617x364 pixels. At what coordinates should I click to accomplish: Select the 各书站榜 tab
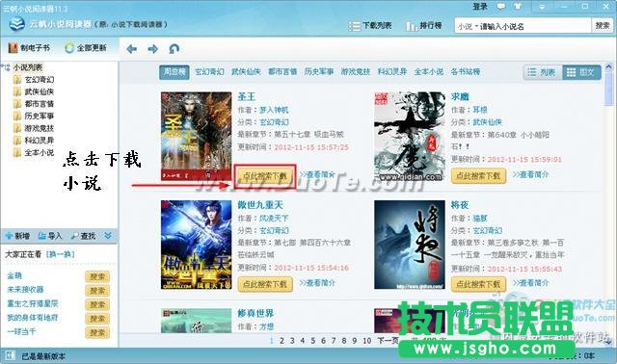pyautogui.click(x=466, y=72)
